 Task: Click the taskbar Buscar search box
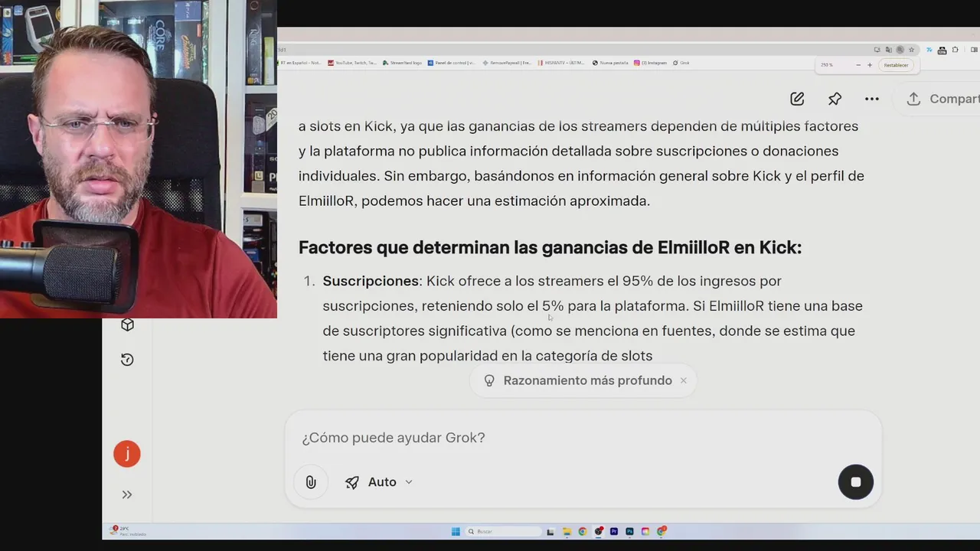504,531
